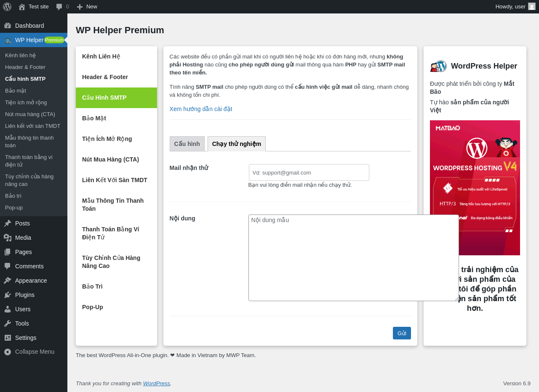Click inside the Nội dung textarea
Screen dimensions: 539x392
[x=353, y=258]
